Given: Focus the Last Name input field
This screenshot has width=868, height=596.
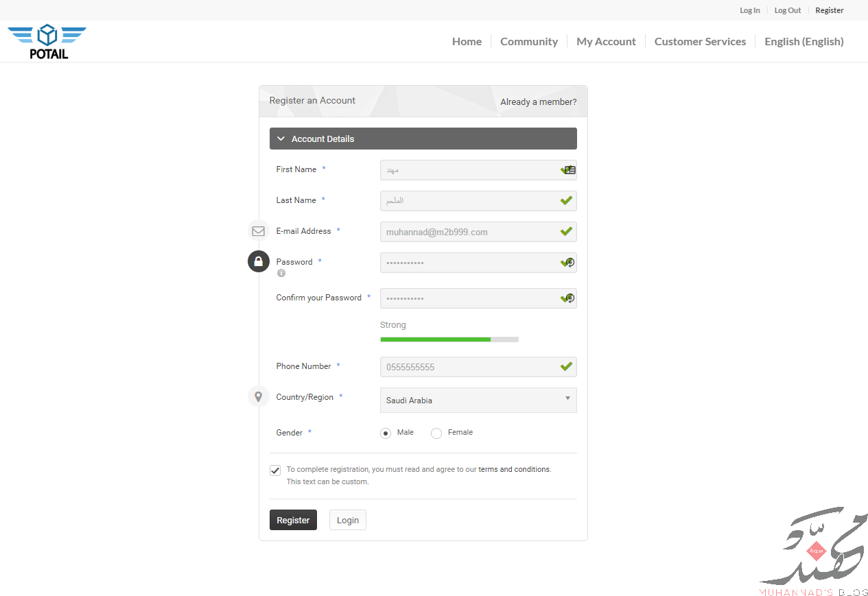Looking at the screenshot, I should click(x=478, y=201).
